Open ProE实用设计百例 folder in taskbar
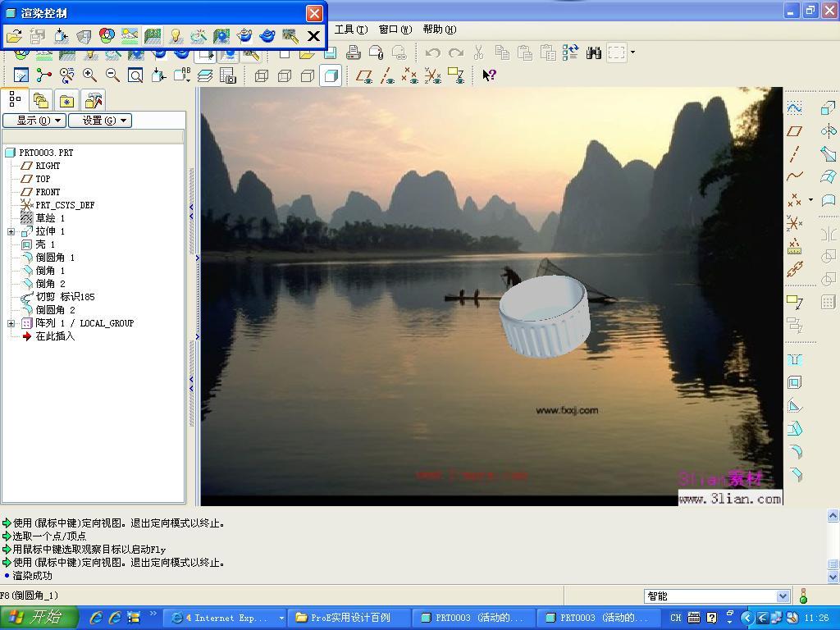The width and height of the screenshot is (840, 630). click(x=349, y=618)
